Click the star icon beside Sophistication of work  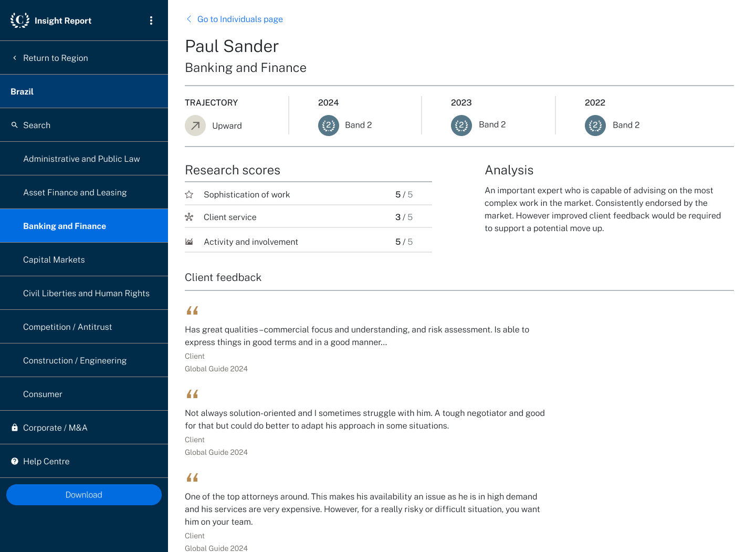tap(189, 195)
